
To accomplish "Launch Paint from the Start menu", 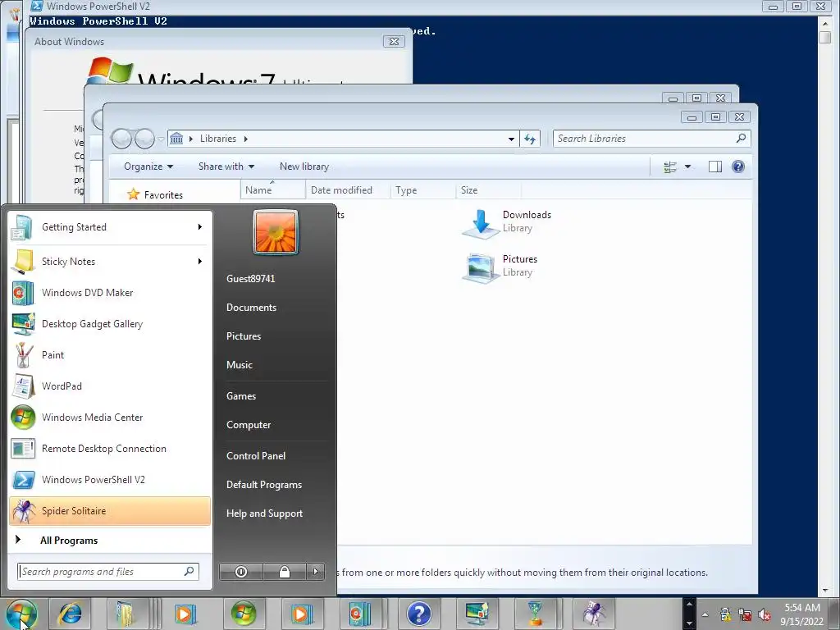I will (109, 354).
